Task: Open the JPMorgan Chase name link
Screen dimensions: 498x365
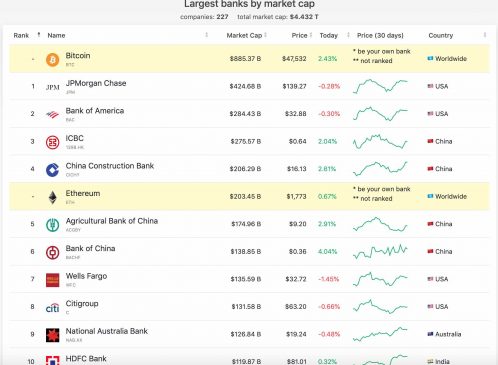Action: (x=96, y=83)
